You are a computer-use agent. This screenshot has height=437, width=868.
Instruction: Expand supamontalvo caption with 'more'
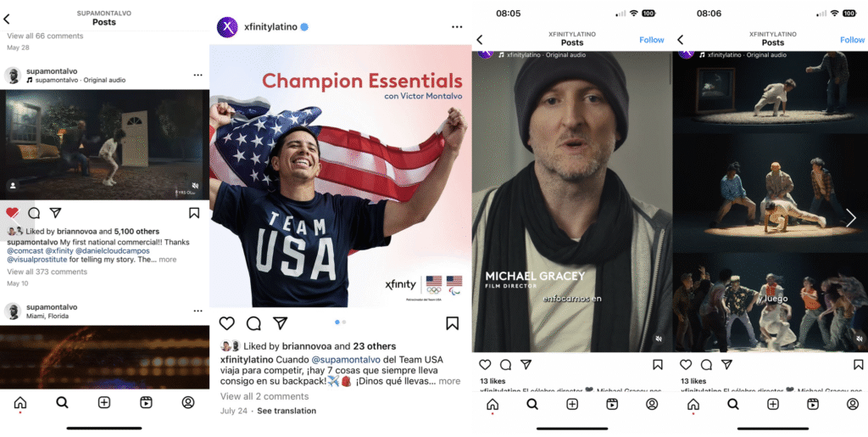tap(168, 259)
